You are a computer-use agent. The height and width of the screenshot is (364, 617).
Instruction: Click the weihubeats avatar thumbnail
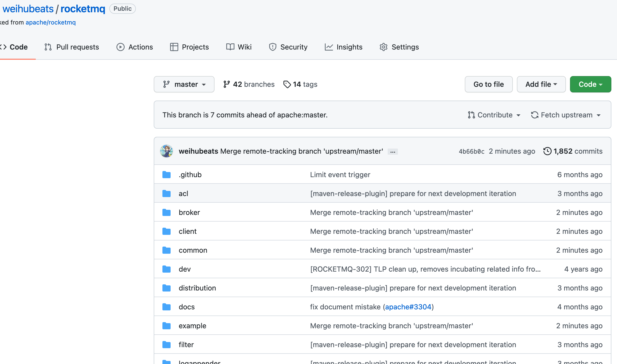coord(167,151)
